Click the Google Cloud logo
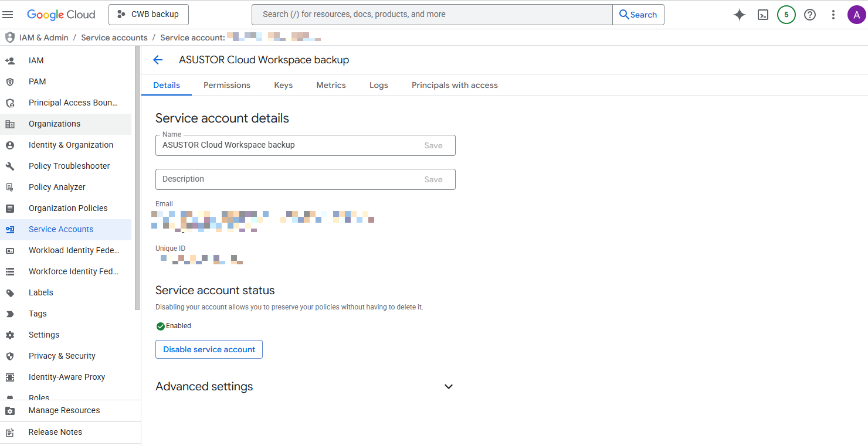This screenshot has width=868, height=446. [61, 15]
